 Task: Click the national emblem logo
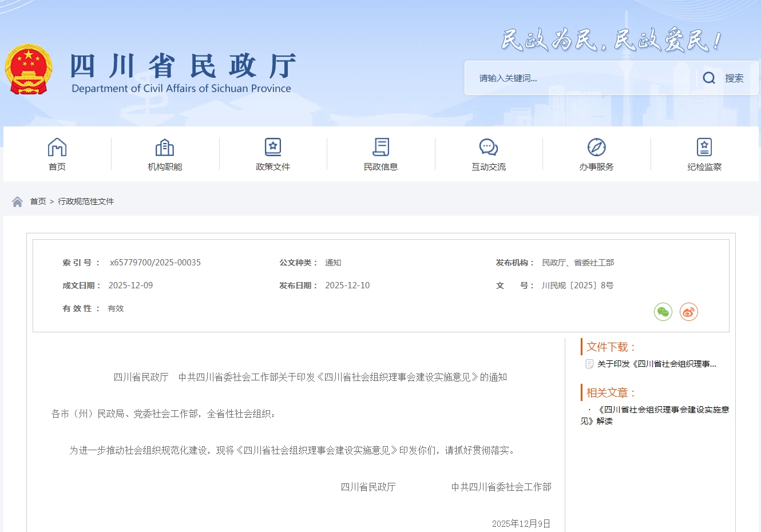pos(29,70)
